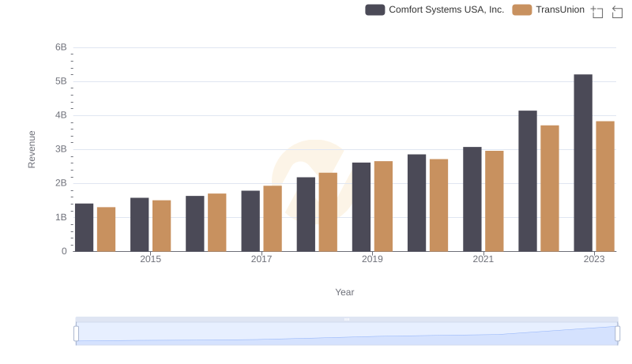
Task: Select the 2022 TransUnion bar
Action: (x=550, y=189)
